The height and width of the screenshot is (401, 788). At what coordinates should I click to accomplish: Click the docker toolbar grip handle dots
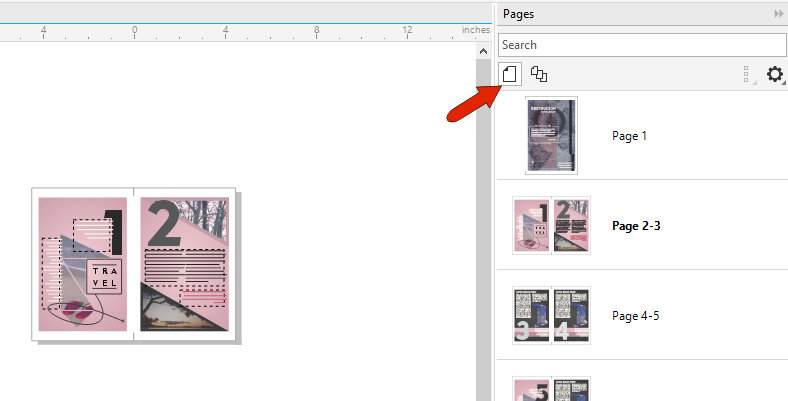(746, 74)
